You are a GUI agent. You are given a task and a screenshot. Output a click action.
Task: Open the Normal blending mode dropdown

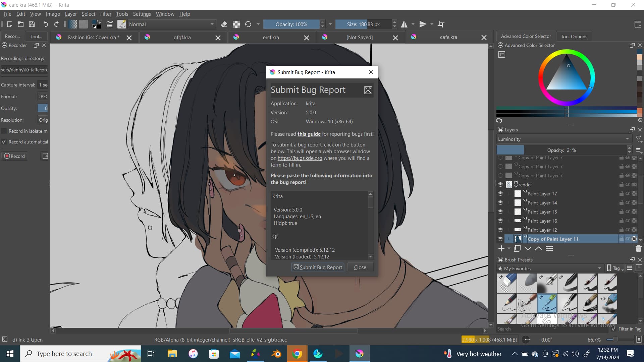pyautogui.click(x=171, y=24)
